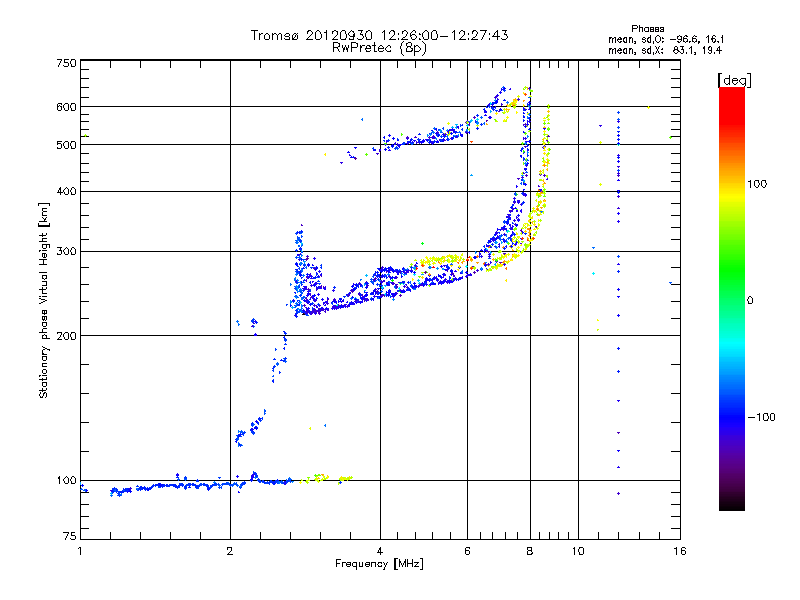The width and height of the screenshot is (800, 600).
Task: Click the y-axis tick label '750'
Action: point(66,63)
